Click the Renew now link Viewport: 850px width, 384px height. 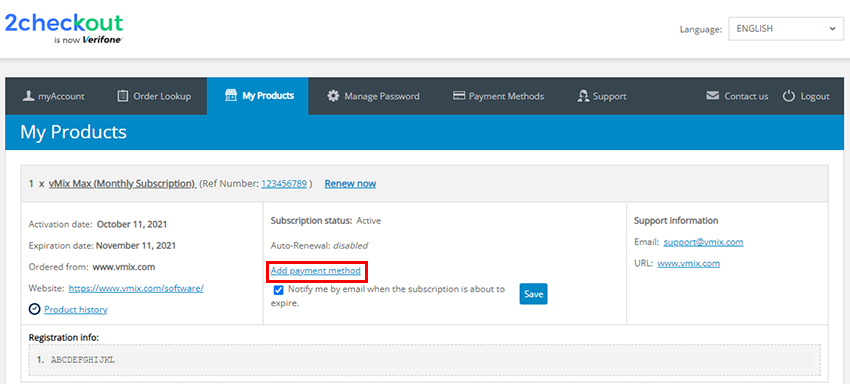click(x=350, y=184)
